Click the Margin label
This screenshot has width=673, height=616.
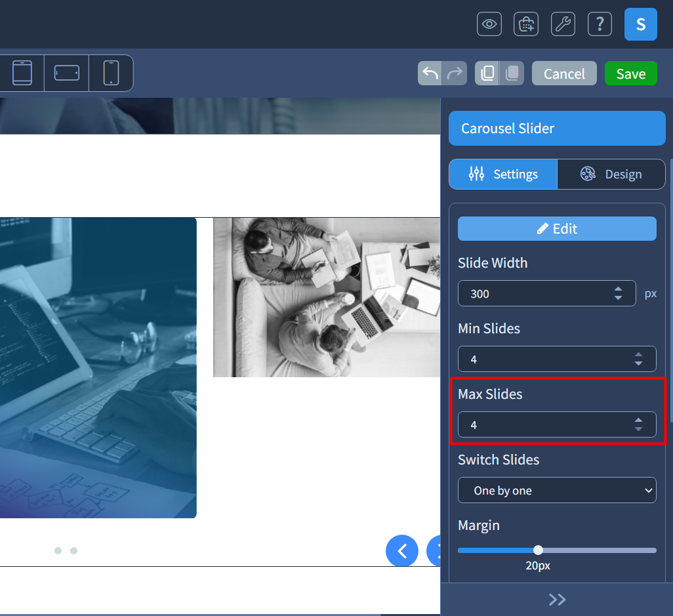(479, 525)
